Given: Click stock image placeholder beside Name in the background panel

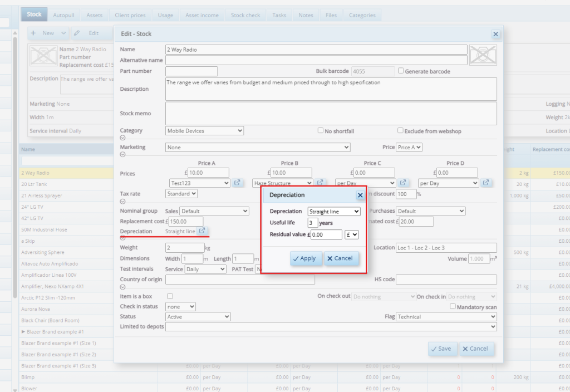Looking at the screenshot, I should tap(43, 55).
